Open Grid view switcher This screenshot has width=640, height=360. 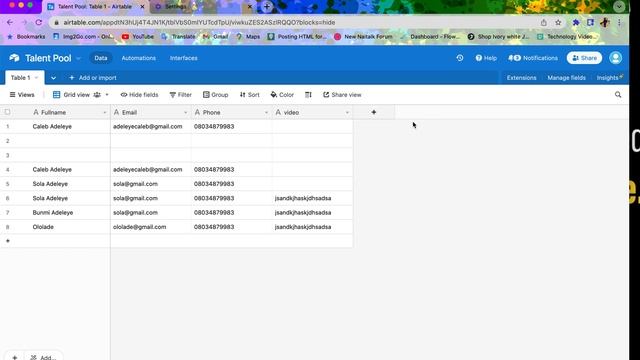coord(76,95)
